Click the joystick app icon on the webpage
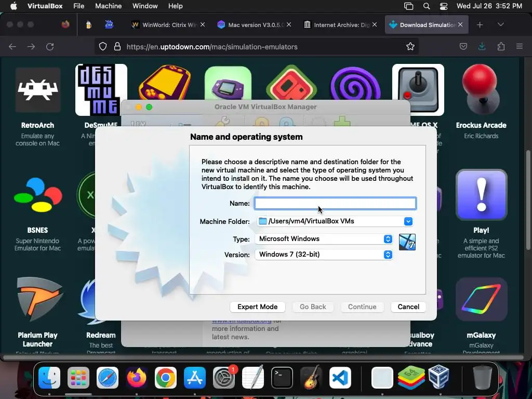The height and width of the screenshot is (399, 532). coord(418,90)
